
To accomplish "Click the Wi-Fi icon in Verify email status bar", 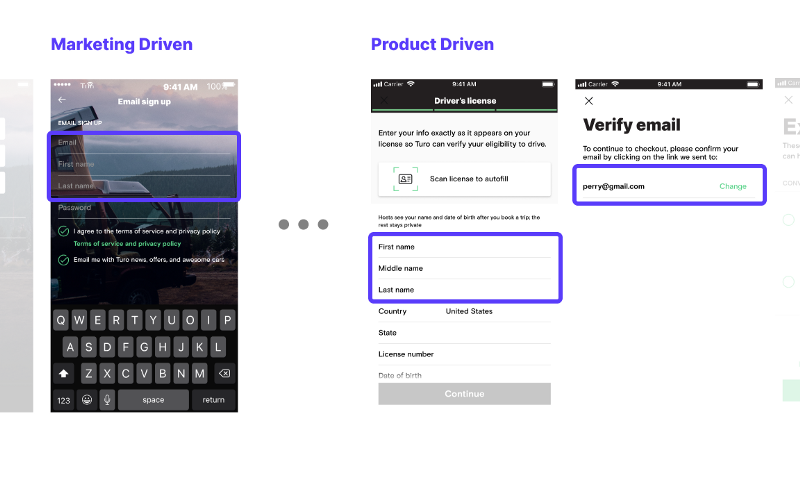I will tap(615, 84).
